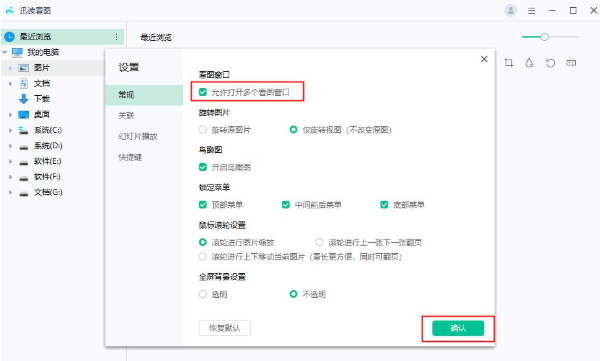Viewport: 600px width, 361px height.
Task: Click the green 确认 button
Action: (458, 328)
